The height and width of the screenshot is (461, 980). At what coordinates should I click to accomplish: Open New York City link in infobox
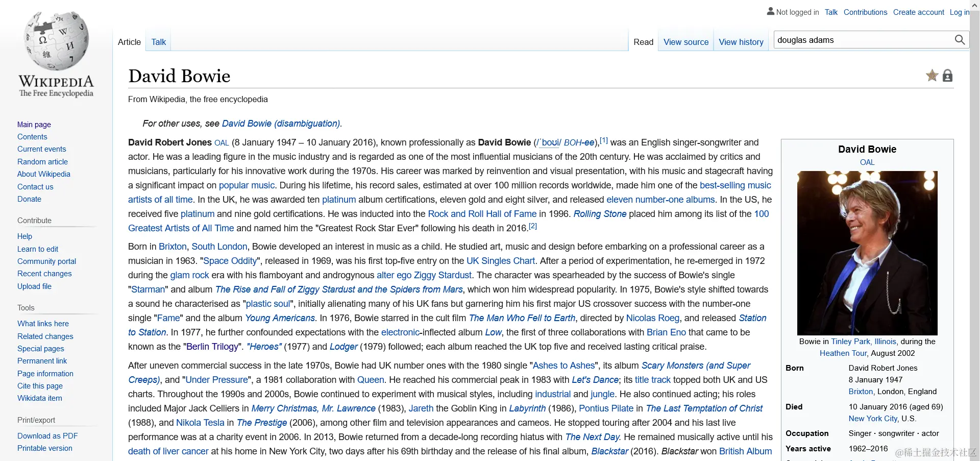click(x=873, y=419)
